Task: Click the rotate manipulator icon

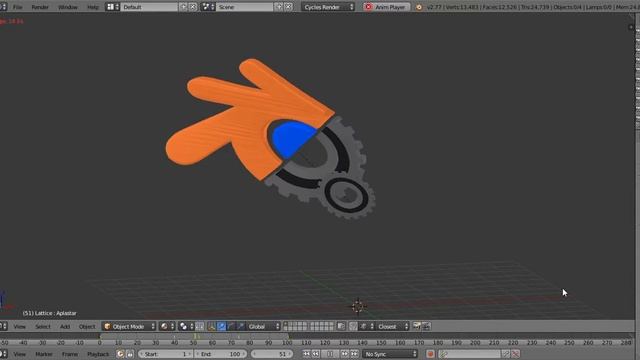Action: click(x=231, y=326)
